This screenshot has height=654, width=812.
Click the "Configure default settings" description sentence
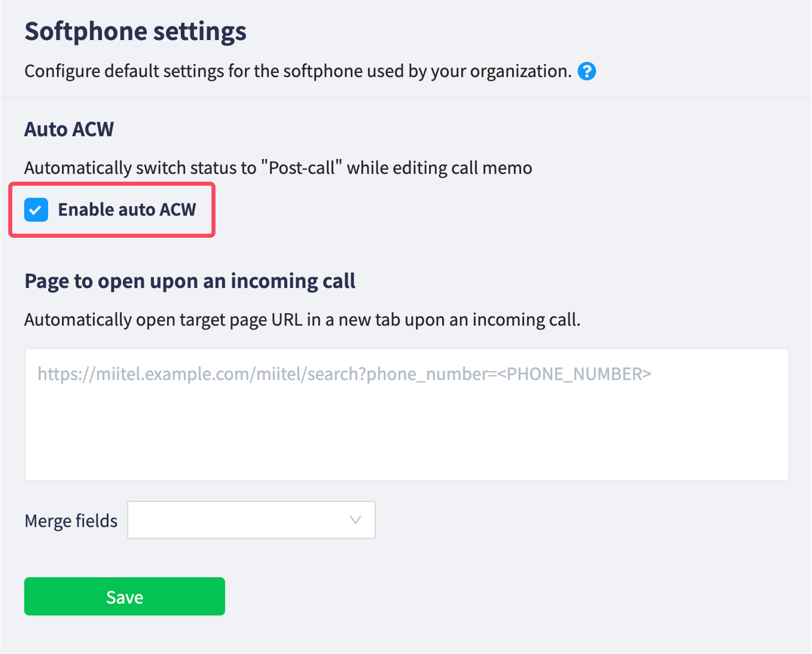pos(298,71)
